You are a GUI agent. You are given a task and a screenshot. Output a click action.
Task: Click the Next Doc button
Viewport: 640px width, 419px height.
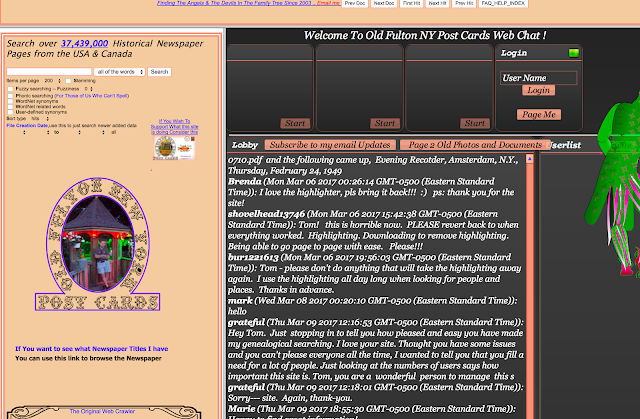click(x=384, y=3)
